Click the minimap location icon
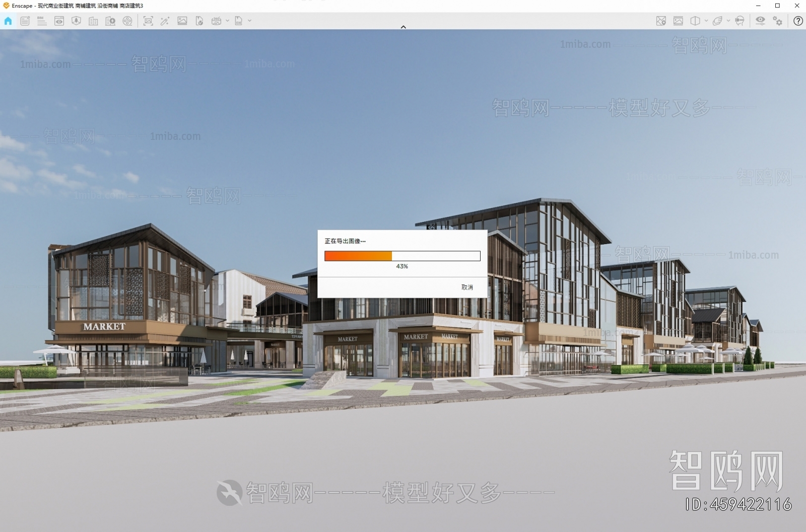The width and height of the screenshot is (806, 532). (661, 21)
